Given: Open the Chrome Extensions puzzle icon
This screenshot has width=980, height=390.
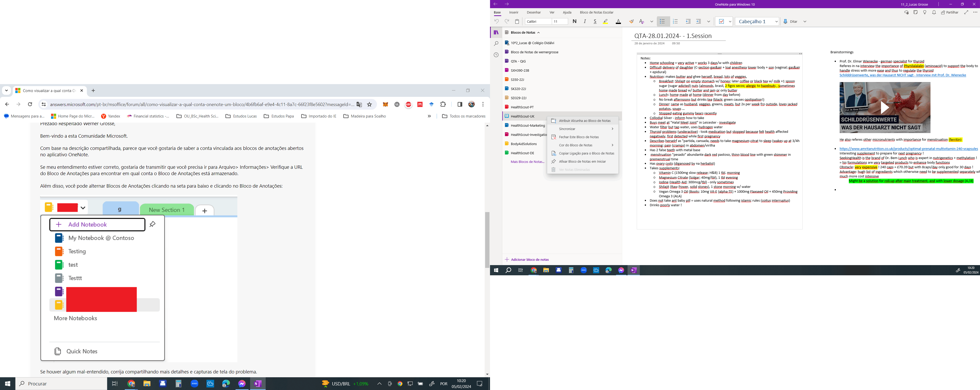Looking at the screenshot, I should tap(443, 105).
